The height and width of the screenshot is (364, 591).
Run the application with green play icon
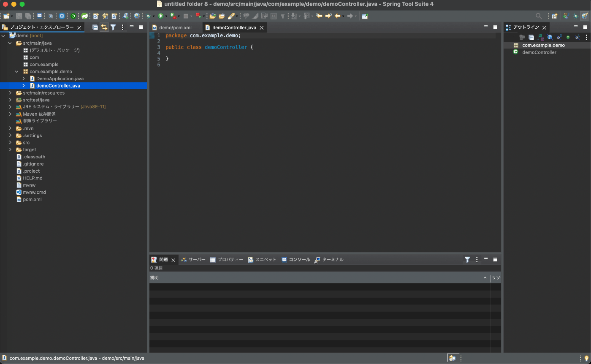click(x=161, y=16)
